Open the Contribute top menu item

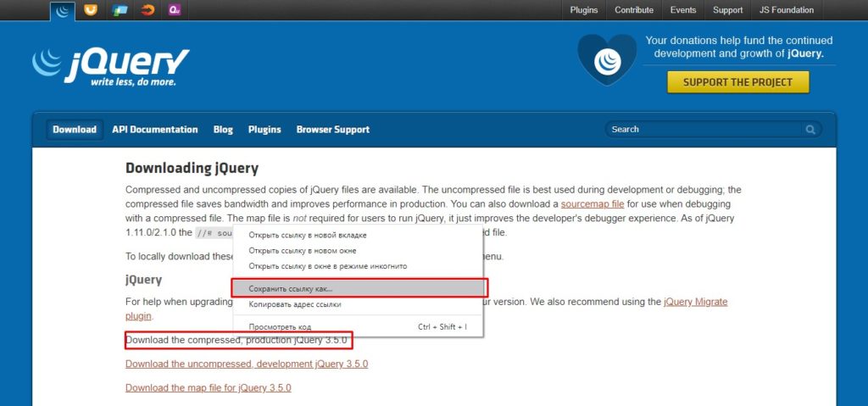click(x=634, y=10)
